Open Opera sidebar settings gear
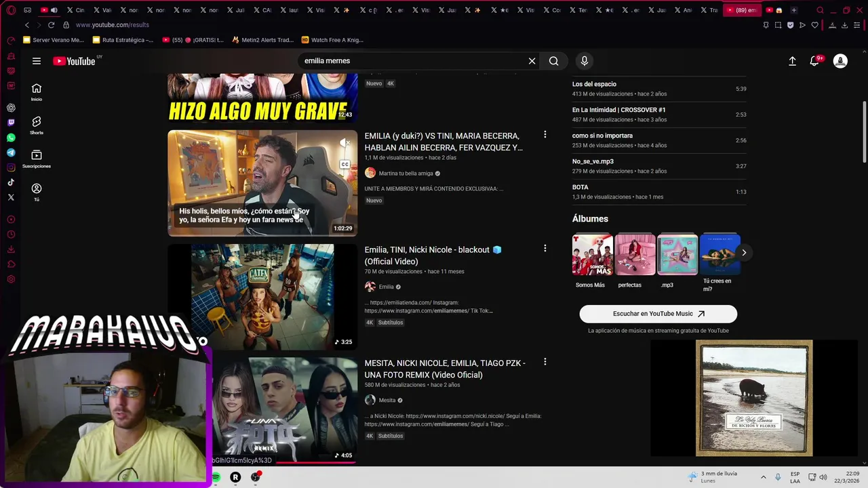 11,279
